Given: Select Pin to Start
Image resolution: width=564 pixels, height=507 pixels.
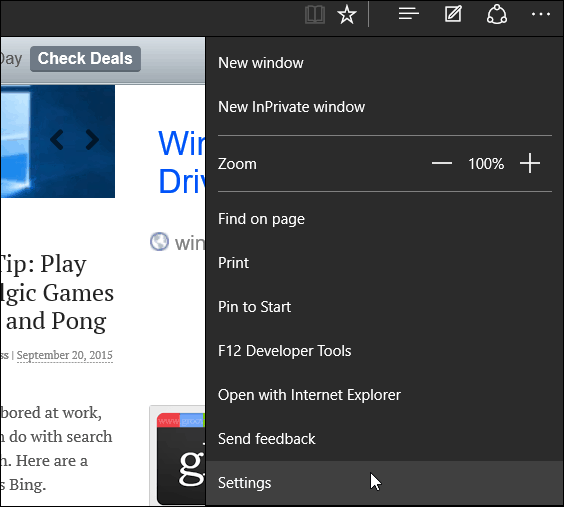Looking at the screenshot, I should coord(384,307).
